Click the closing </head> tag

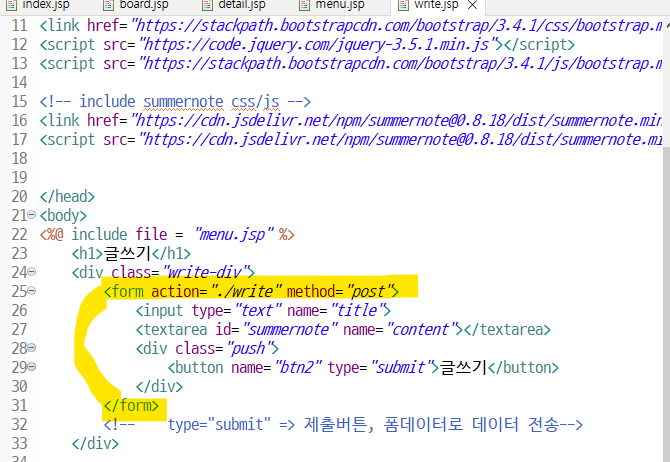[x=67, y=197]
